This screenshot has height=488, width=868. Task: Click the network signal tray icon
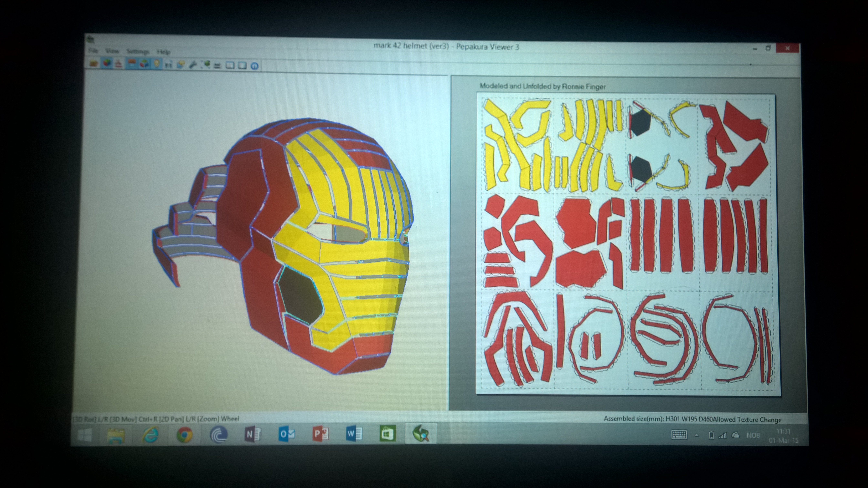coord(723,435)
